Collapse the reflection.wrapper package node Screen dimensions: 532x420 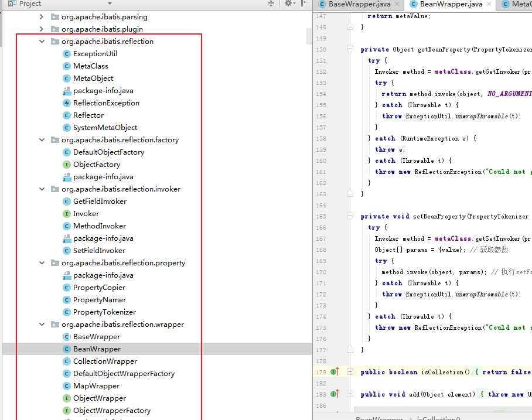click(x=42, y=325)
